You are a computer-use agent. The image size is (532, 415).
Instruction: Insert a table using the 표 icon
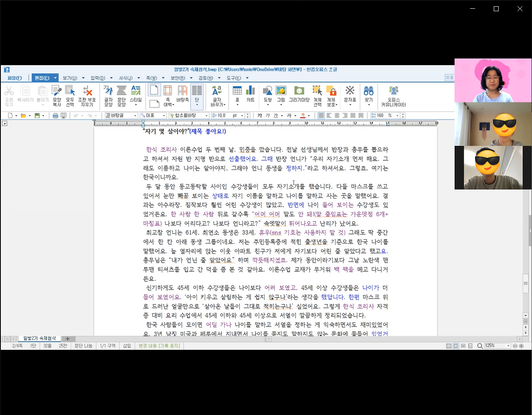237,92
